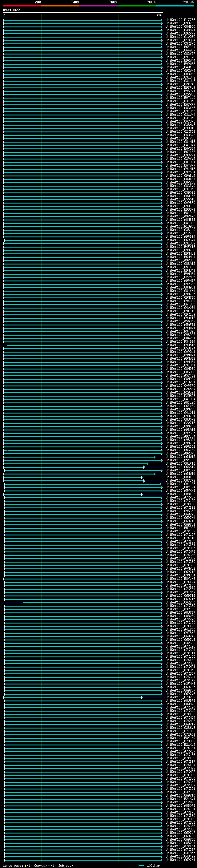This screenshot has width=197, height=868.
Task: Select the UniRef100_B1P766 label
Action: [180, 233]
